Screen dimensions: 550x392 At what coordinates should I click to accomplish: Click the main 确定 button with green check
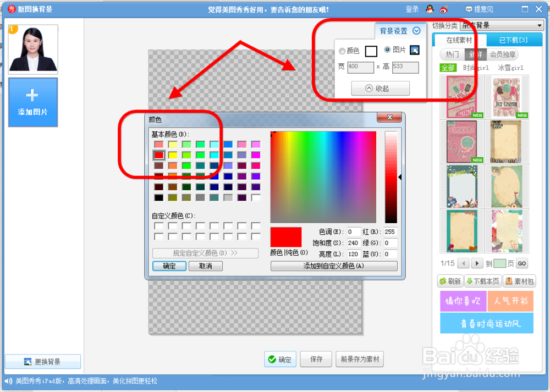tap(280, 359)
